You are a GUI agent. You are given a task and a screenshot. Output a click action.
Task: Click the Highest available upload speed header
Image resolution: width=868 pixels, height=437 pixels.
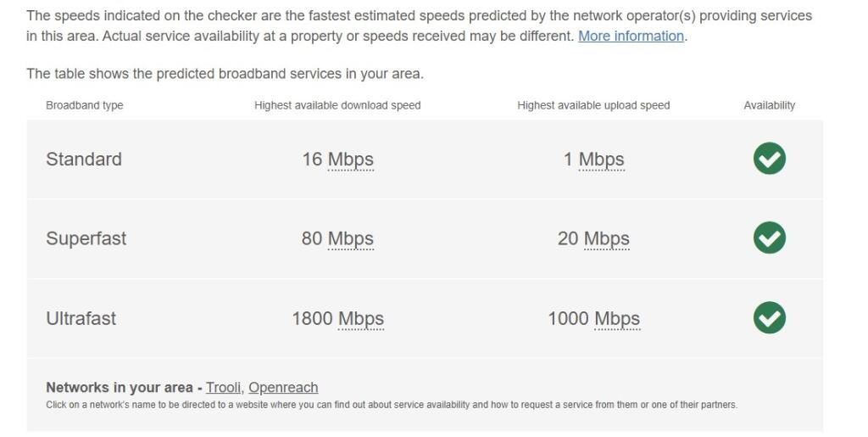point(593,105)
